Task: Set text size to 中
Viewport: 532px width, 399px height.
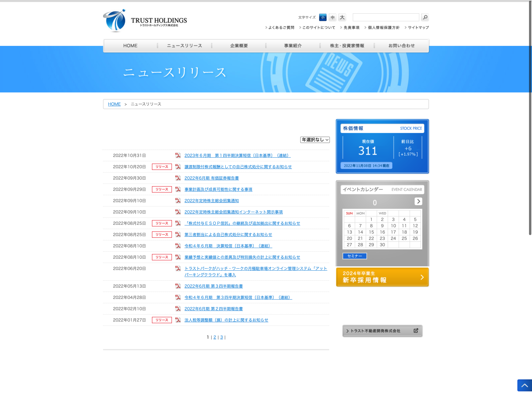Action: coord(332,17)
